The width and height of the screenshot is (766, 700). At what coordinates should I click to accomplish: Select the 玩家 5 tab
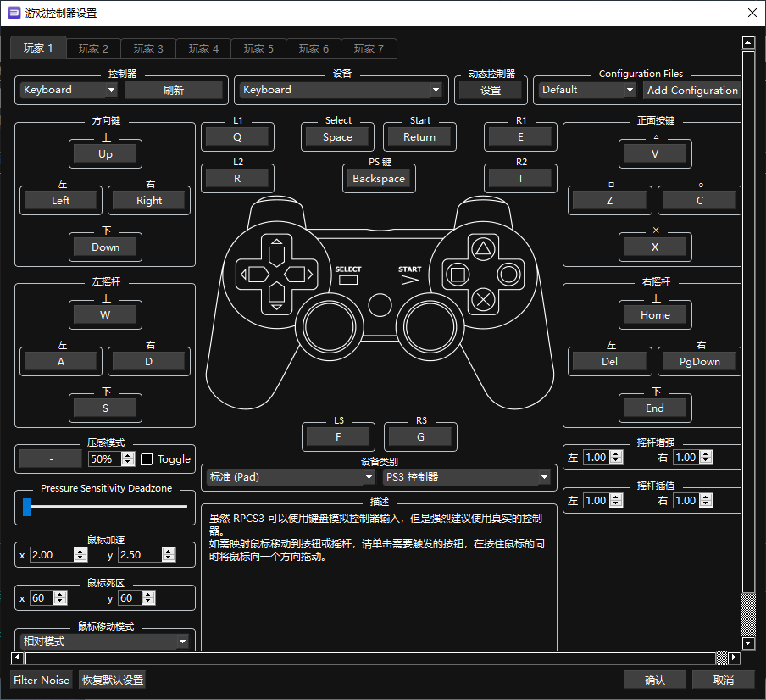click(258, 49)
